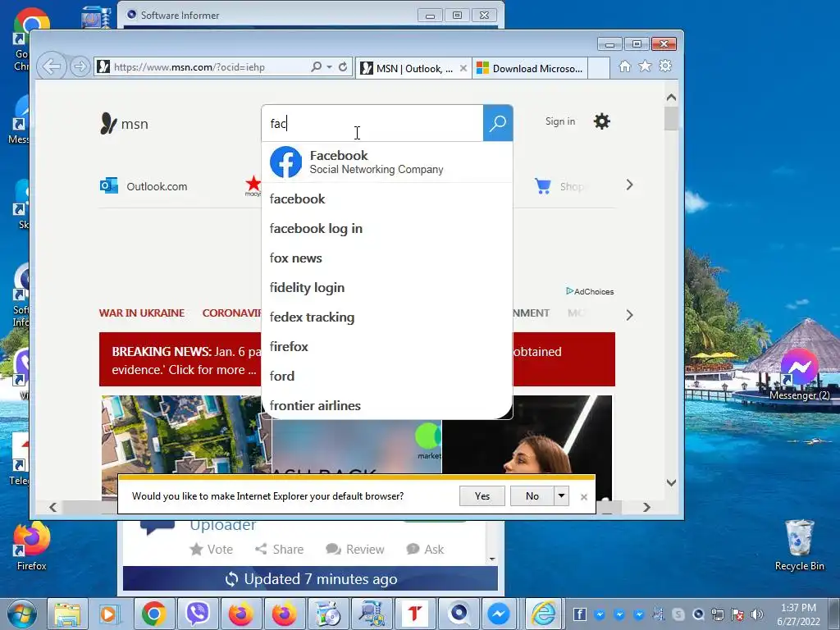This screenshot has width=840, height=630.
Task: Open the Recycle Bin on desktop
Action: 799,546
